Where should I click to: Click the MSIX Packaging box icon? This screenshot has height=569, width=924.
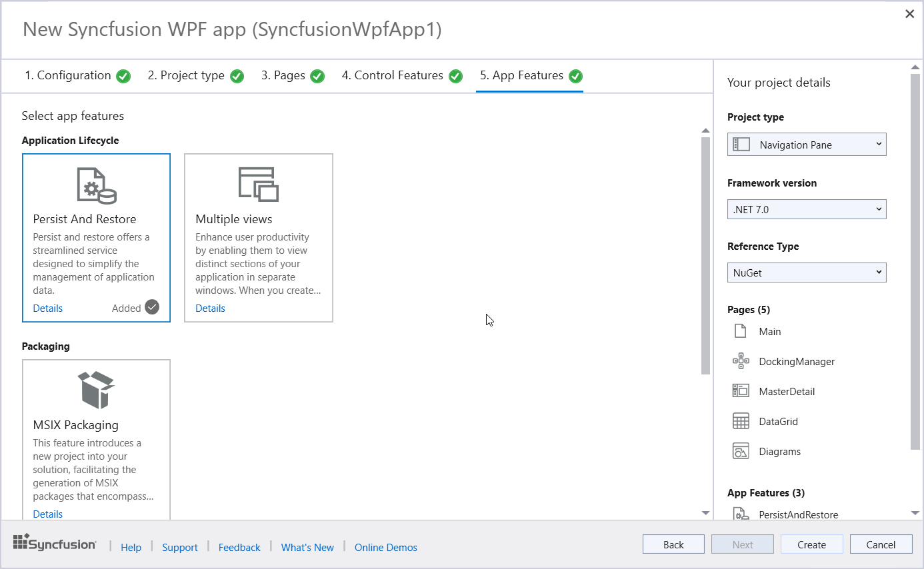tap(96, 390)
